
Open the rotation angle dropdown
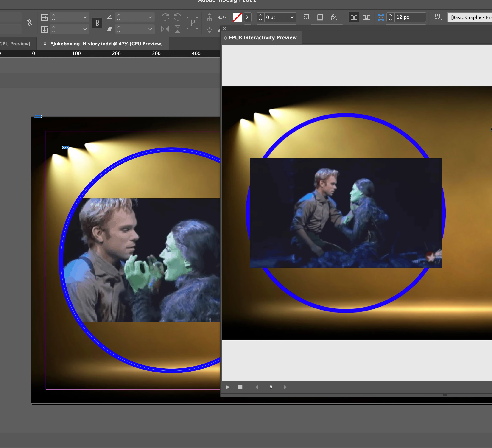pos(150,17)
